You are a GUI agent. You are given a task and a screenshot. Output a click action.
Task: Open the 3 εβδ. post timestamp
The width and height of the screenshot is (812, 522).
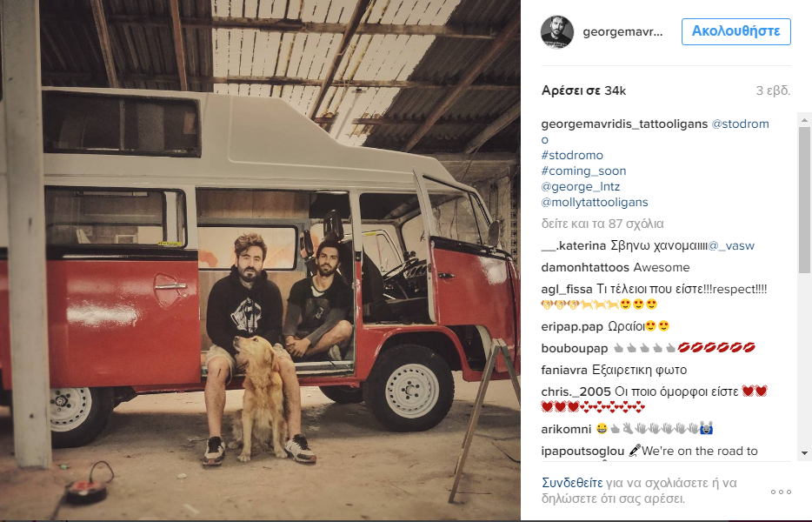point(773,90)
